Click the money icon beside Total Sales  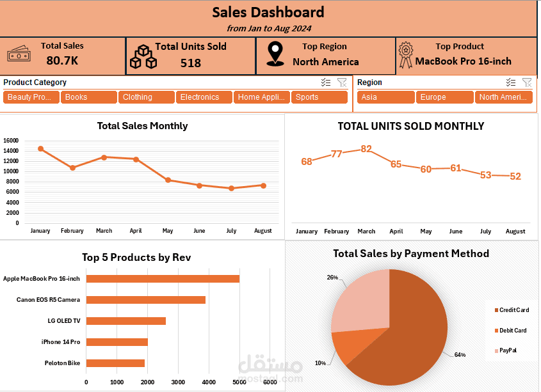click(19, 54)
